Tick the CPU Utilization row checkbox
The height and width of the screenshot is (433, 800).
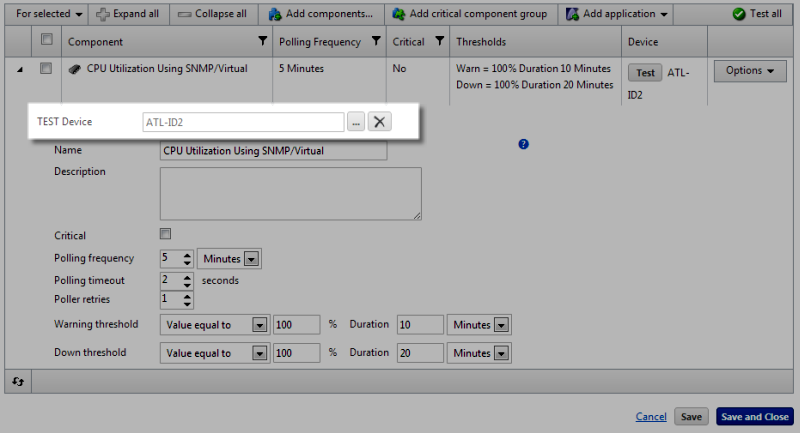pyautogui.click(x=46, y=68)
